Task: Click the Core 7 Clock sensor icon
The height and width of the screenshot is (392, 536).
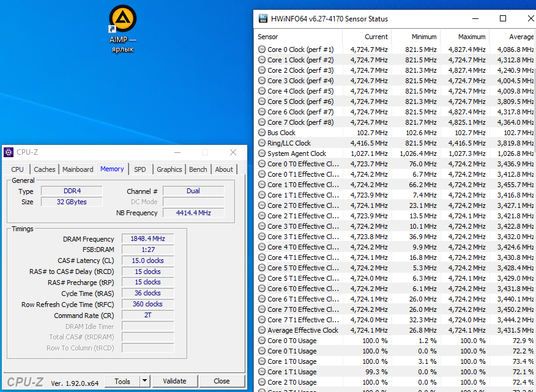Action: [x=262, y=122]
